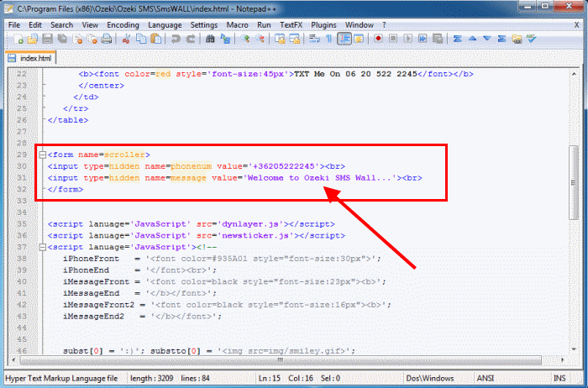Print the document with printer icon
Image resolution: width=588 pixels, height=388 pixels.
107,39
